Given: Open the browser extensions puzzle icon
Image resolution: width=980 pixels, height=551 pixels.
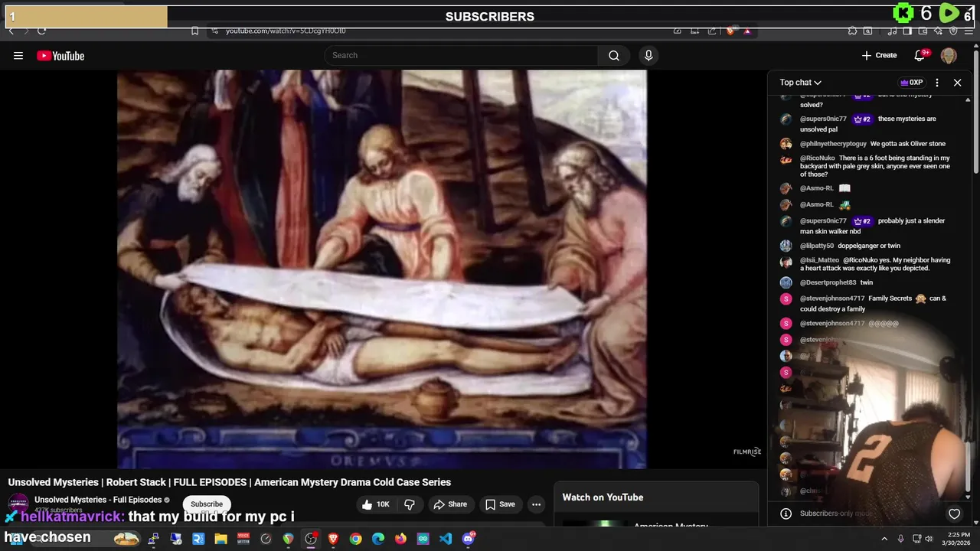Looking at the screenshot, I should point(852,31).
